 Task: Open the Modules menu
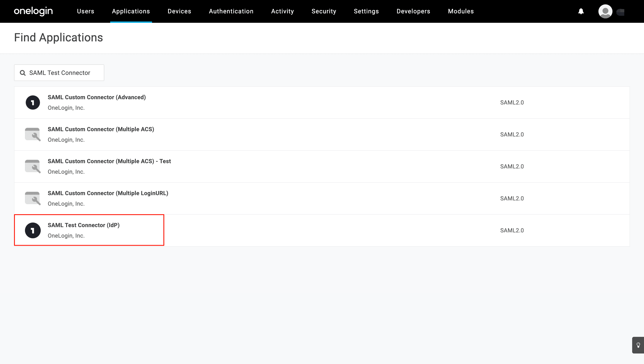click(461, 11)
